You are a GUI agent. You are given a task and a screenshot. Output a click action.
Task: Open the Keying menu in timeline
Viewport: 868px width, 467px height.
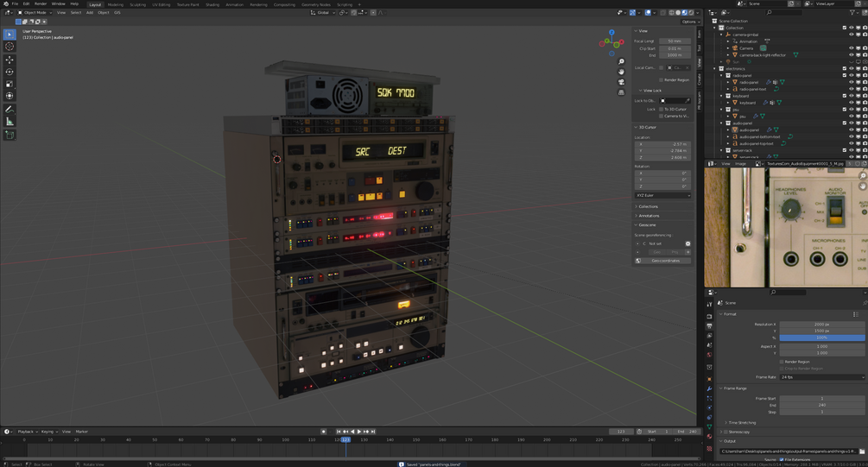[x=48, y=432]
